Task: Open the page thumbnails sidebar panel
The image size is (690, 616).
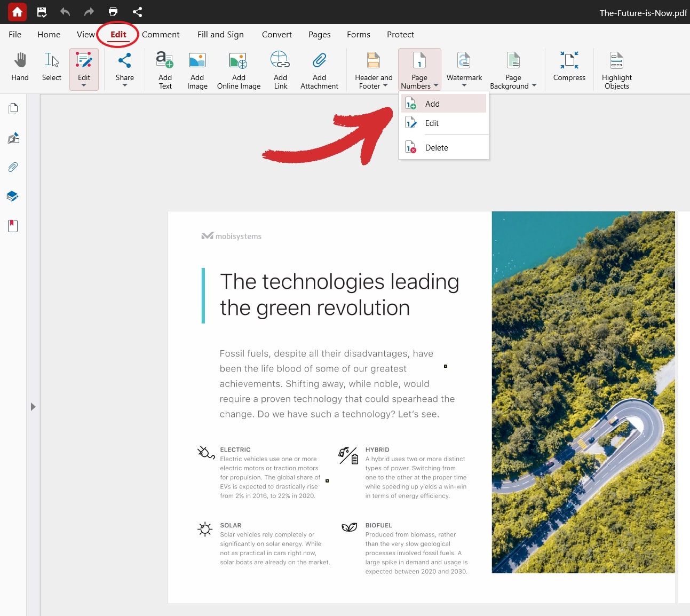Action: point(13,108)
